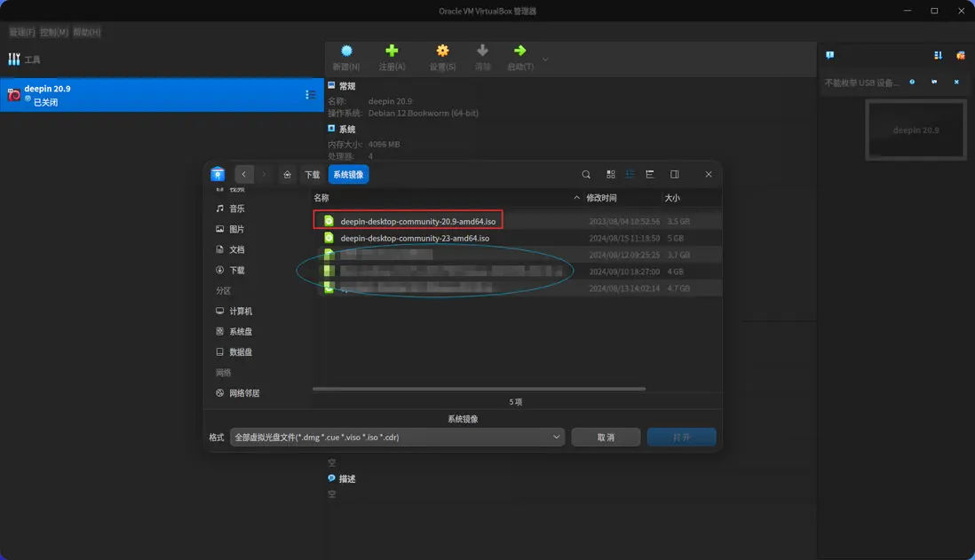Viewport: 975px width, 560px height.
Task: Close the file chooser dialog
Action: click(709, 175)
